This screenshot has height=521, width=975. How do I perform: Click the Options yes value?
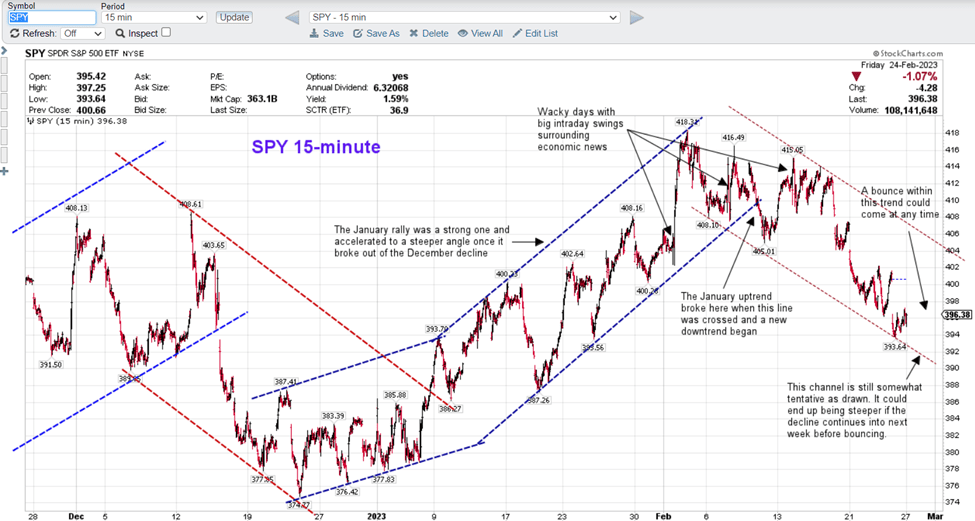click(400, 76)
